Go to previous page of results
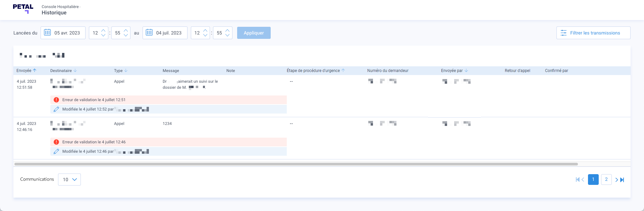 click(x=583, y=180)
